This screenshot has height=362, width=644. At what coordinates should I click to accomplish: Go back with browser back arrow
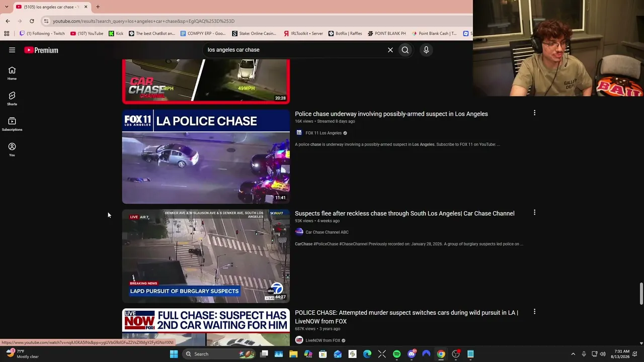(x=8, y=21)
